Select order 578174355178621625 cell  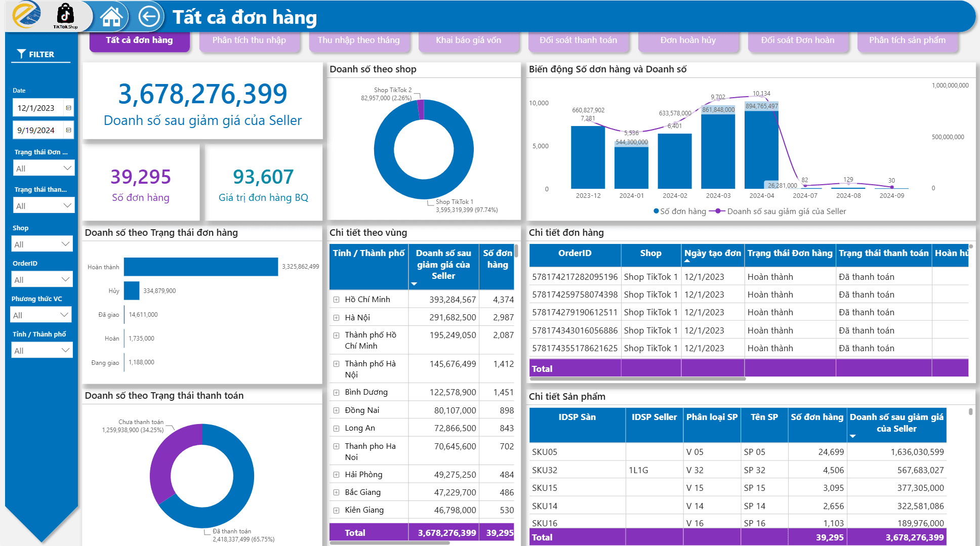coord(575,348)
